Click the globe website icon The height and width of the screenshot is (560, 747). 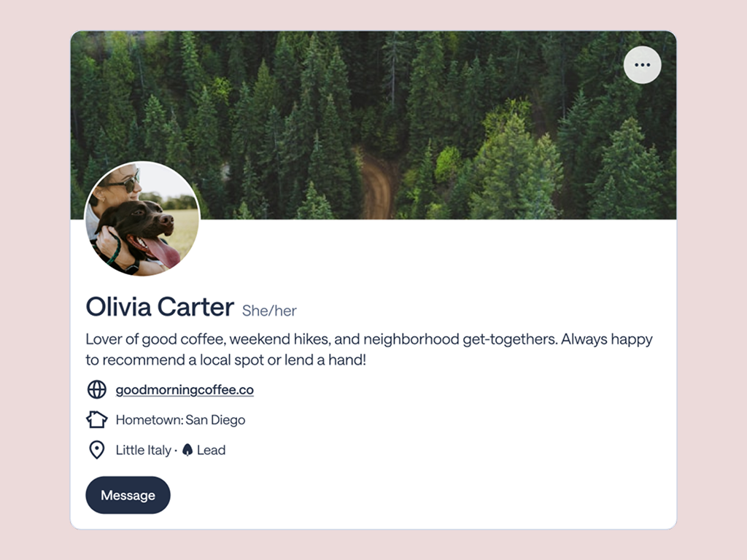[97, 389]
